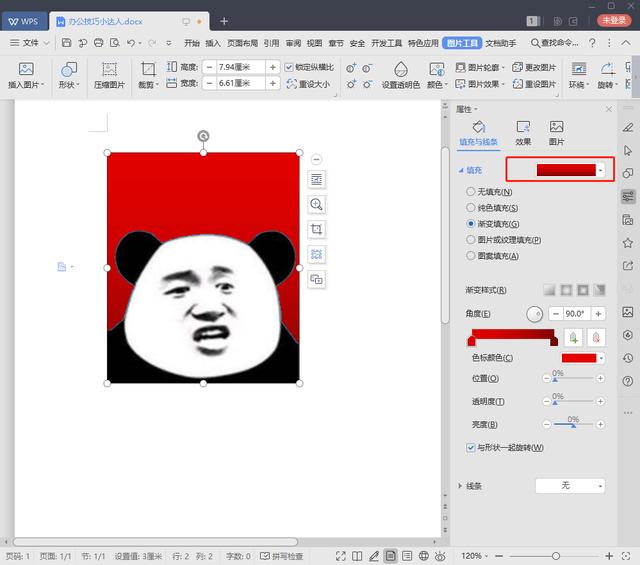Click the crop icon beside the picture
Screen dimensions: 640x565
[x=317, y=229]
